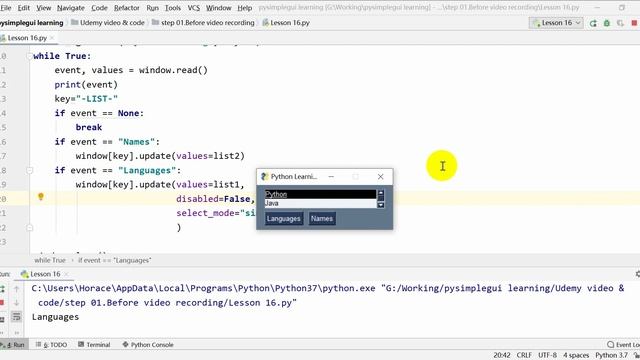Select Python in the listbox
This screenshot has height=360, width=640.
[x=320, y=194]
